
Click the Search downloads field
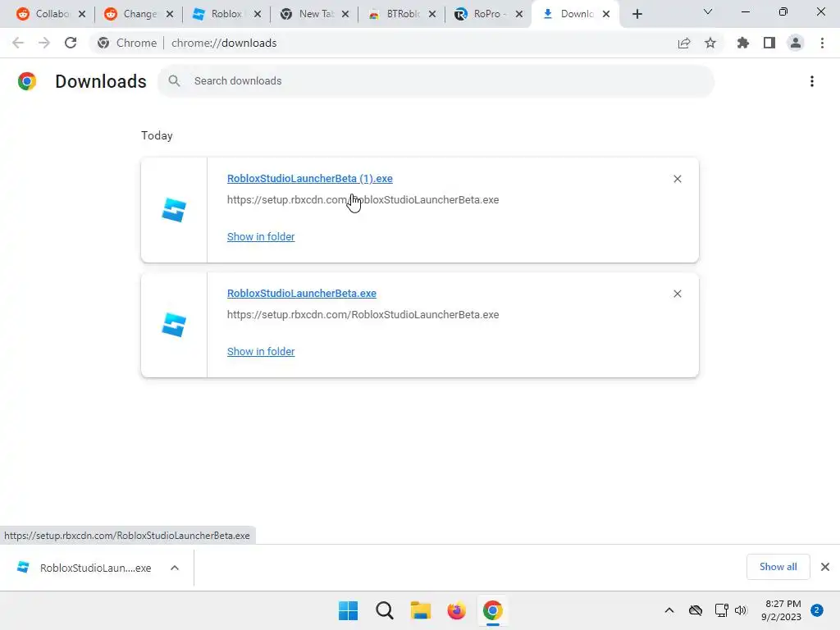point(436,81)
